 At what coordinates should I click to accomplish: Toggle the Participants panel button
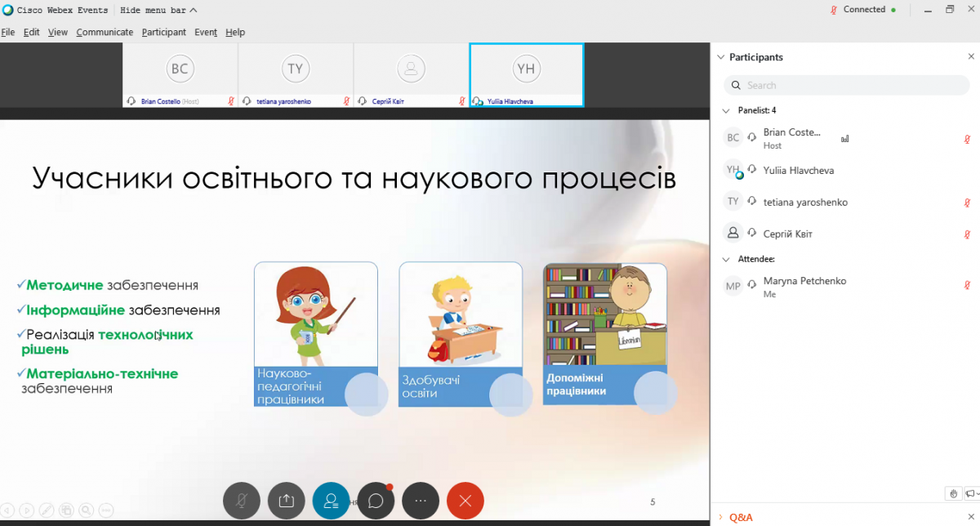(x=331, y=501)
